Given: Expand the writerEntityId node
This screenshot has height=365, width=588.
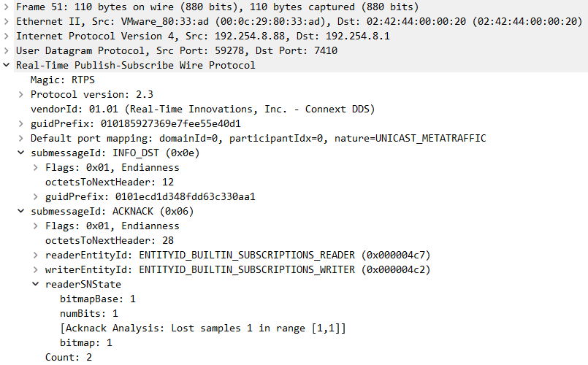Looking at the screenshot, I should [36, 269].
